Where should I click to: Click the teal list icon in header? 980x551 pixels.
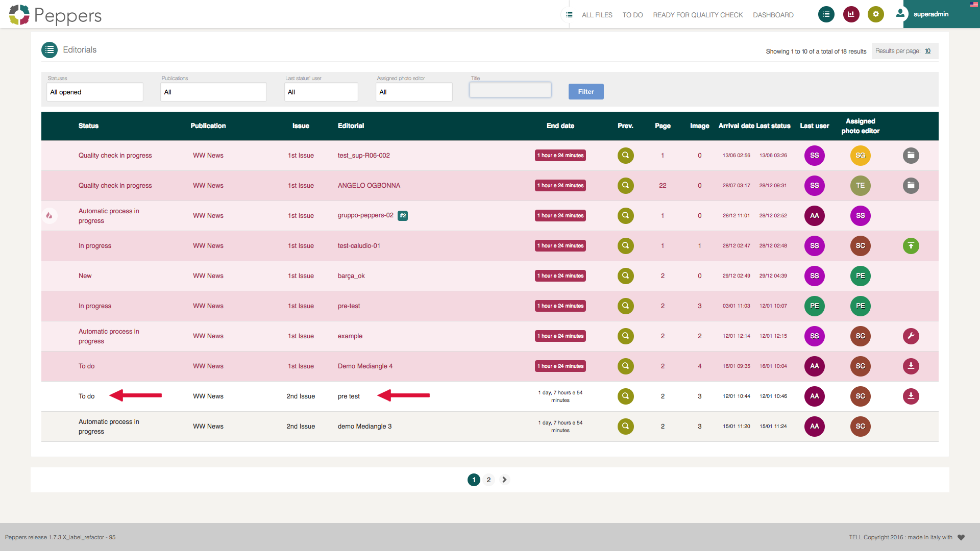coord(826,14)
